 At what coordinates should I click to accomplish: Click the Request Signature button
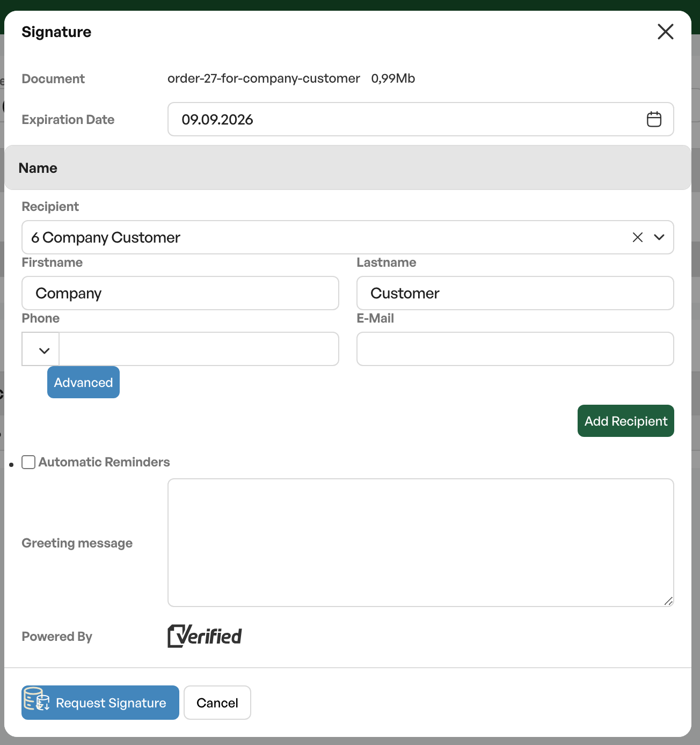pos(100,703)
